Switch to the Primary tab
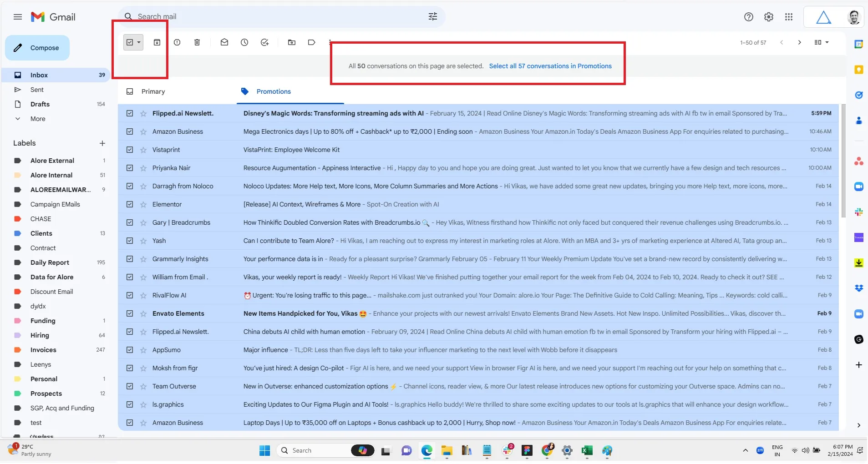The height and width of the screenshot is (464, 868). coord(153,91)
